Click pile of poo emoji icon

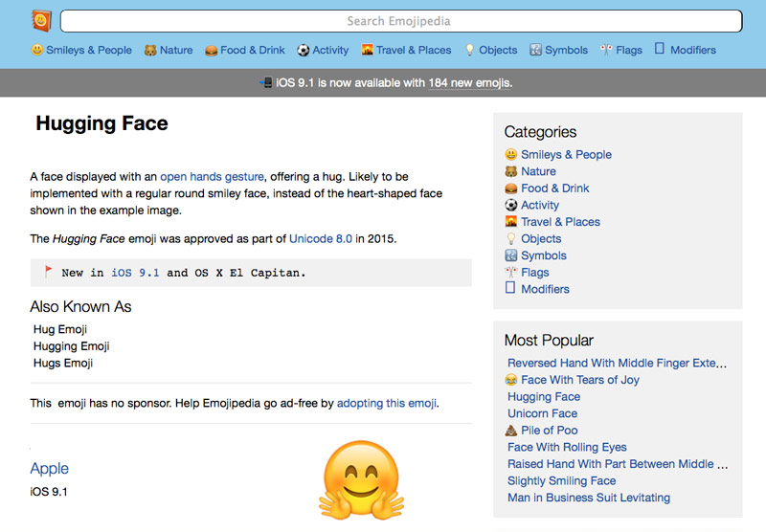click(511, 430)
